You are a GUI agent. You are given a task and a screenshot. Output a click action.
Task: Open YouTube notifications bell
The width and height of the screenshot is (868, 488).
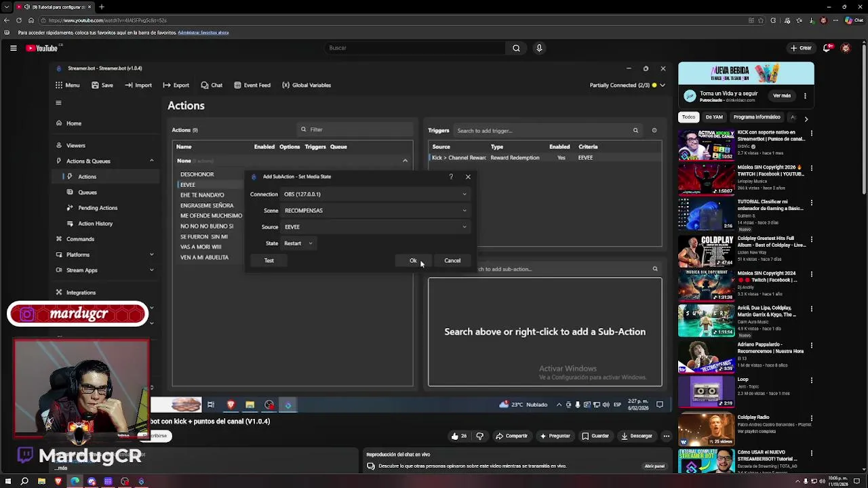point(827,48)
